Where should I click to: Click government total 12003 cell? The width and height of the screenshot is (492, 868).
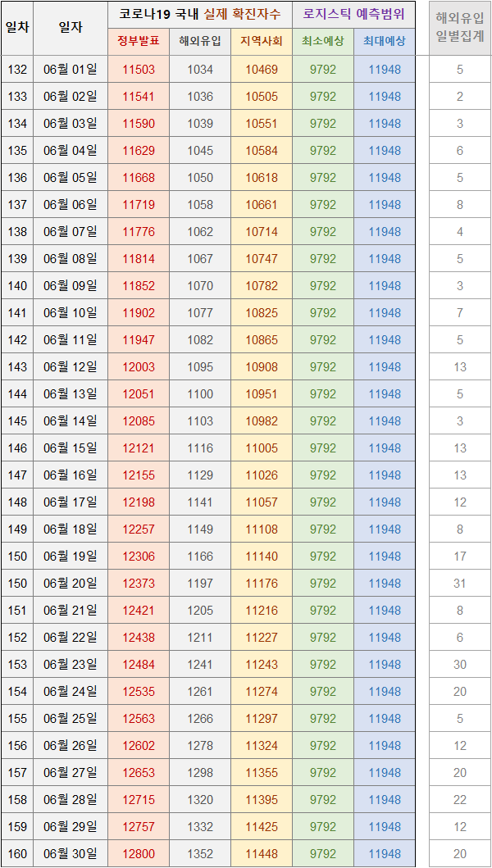(x=139, y=367)
